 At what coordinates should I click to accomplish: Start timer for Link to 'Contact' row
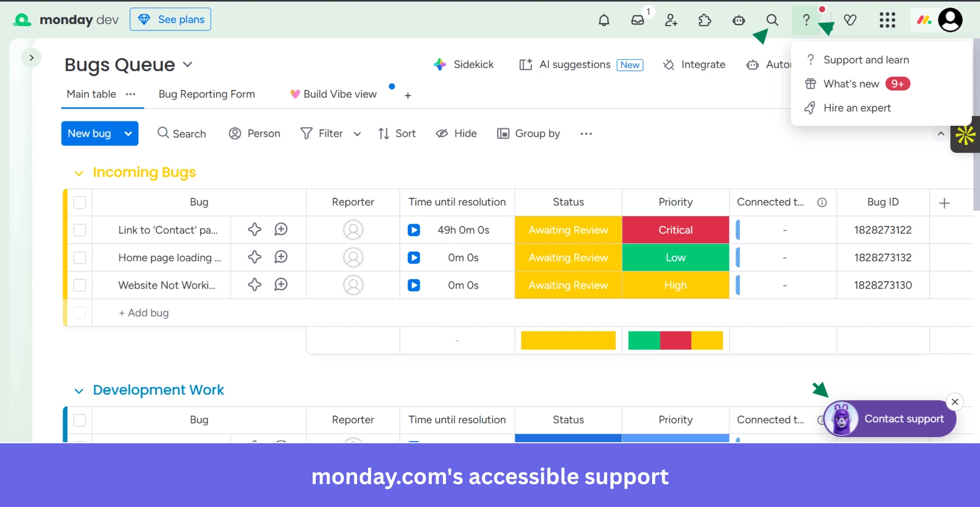(414, 230)
